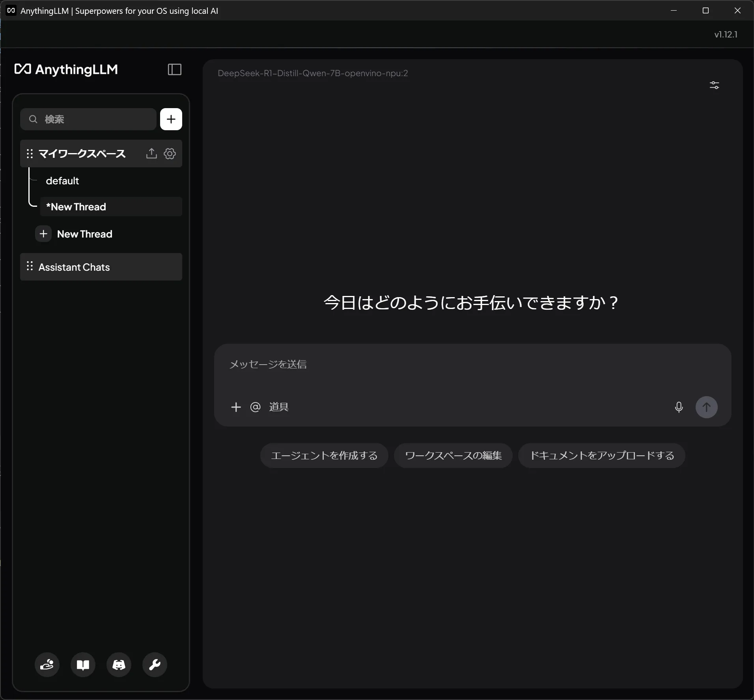The image size is (754, 700).
Task: Click ドキュメントをアップロードする button
Action: click(602, 455)
